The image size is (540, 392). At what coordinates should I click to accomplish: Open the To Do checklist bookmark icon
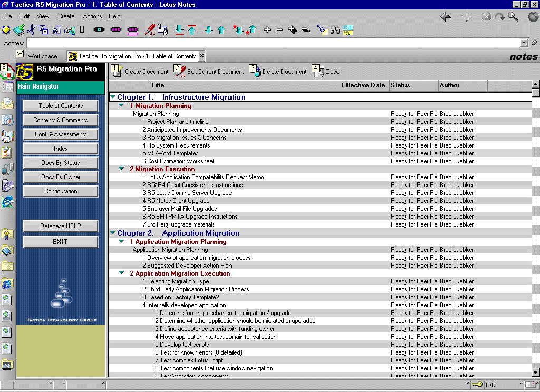7,152
